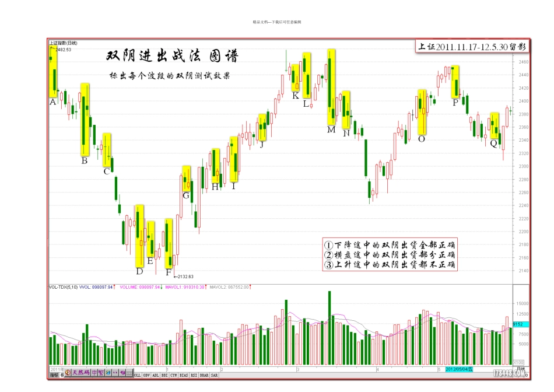This screenshot has height=392, width=554.
Task: Click the MAVOL2 value label
Action: click(x=230, y=287)
